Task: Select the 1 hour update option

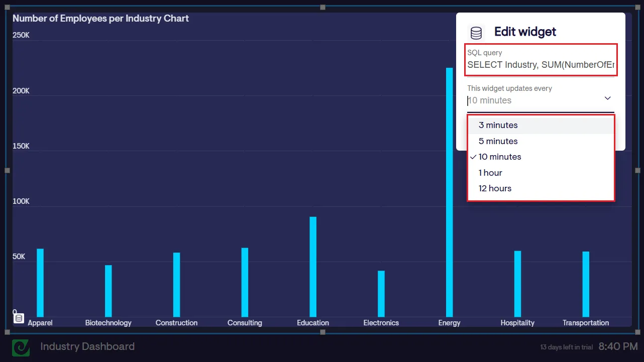Action: (490, 173)
